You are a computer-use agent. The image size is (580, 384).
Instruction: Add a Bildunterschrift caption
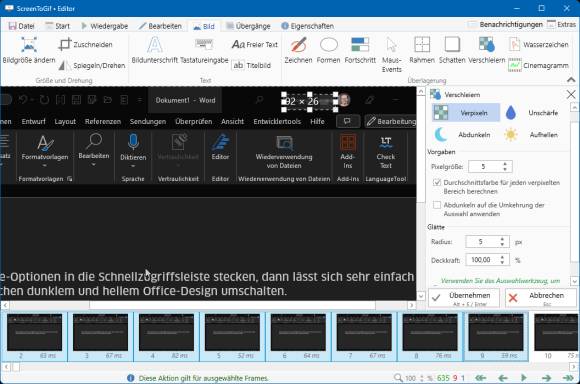coord(155,50)
